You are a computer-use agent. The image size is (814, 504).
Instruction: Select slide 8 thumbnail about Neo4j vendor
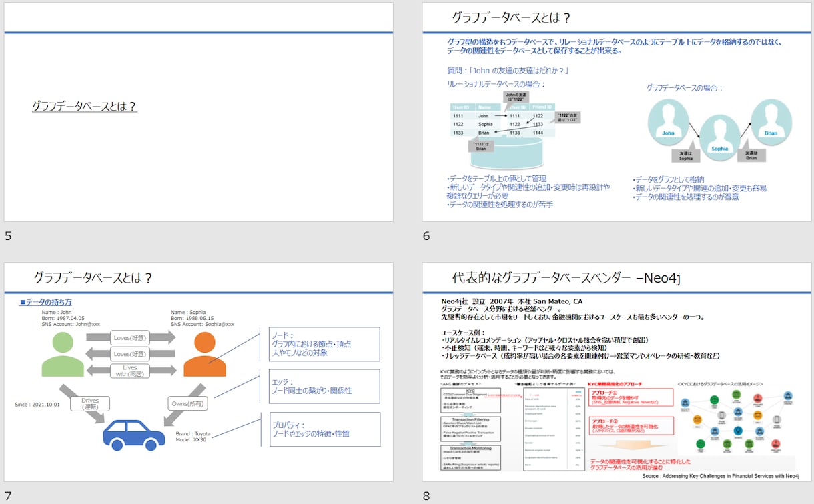tap(617, 372)
